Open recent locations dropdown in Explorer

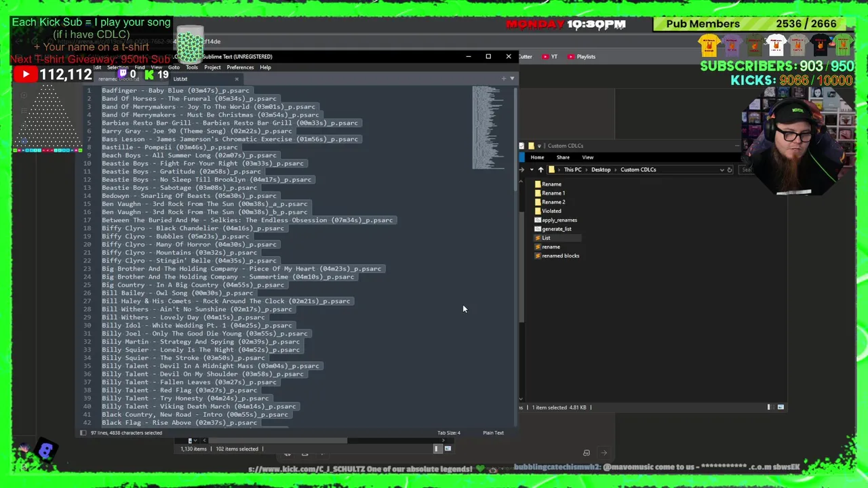[x=532, y=169]
